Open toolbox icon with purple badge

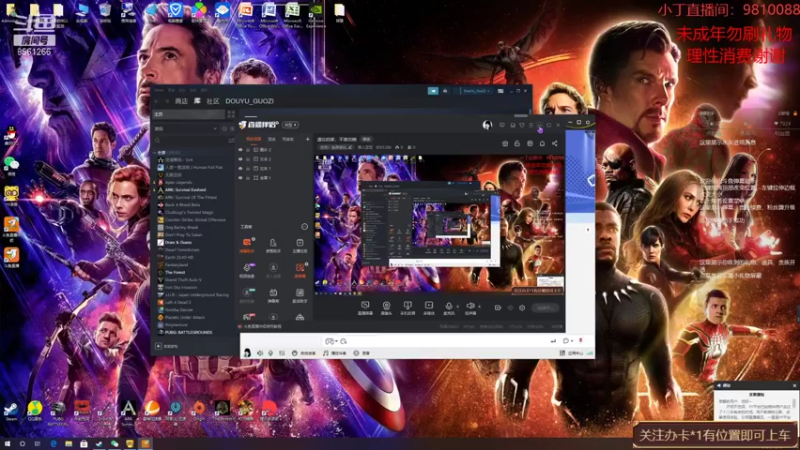point(247,269)
